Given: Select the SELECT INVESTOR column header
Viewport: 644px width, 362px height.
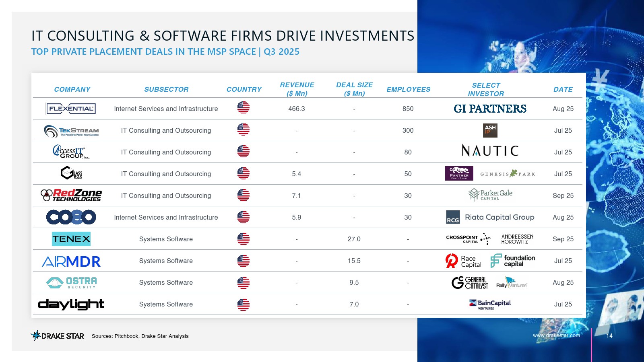Looking at the screenshot, I should click(x=486, y=89).
